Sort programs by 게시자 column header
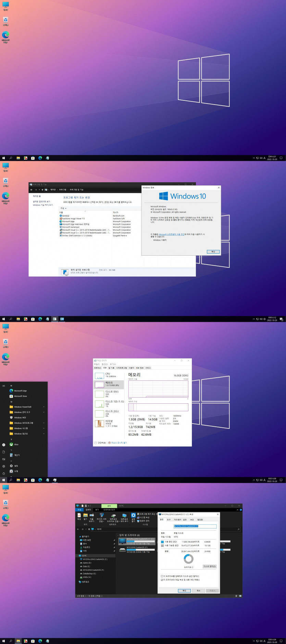This screenshot has height=644, width=286. click(116, 212)
